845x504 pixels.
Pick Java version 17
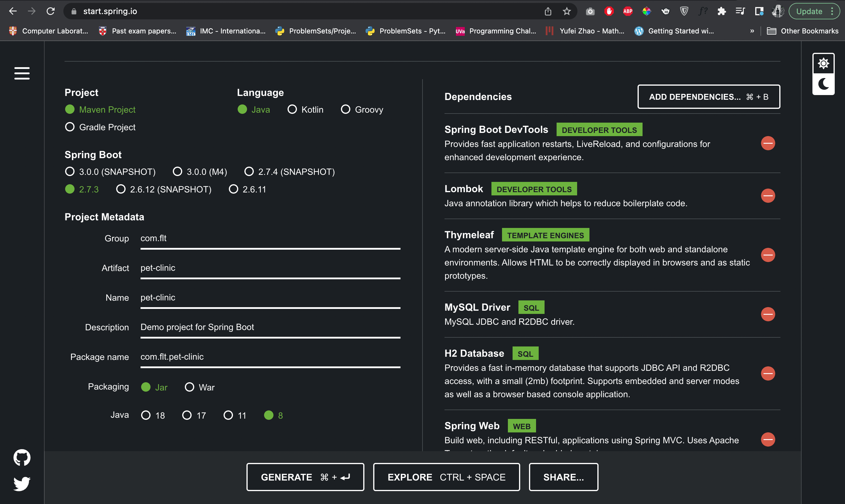click(194, 415)
